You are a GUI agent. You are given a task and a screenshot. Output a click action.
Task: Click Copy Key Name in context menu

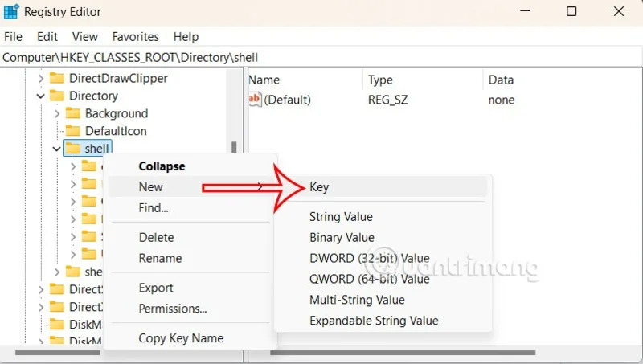click(181, 338)
